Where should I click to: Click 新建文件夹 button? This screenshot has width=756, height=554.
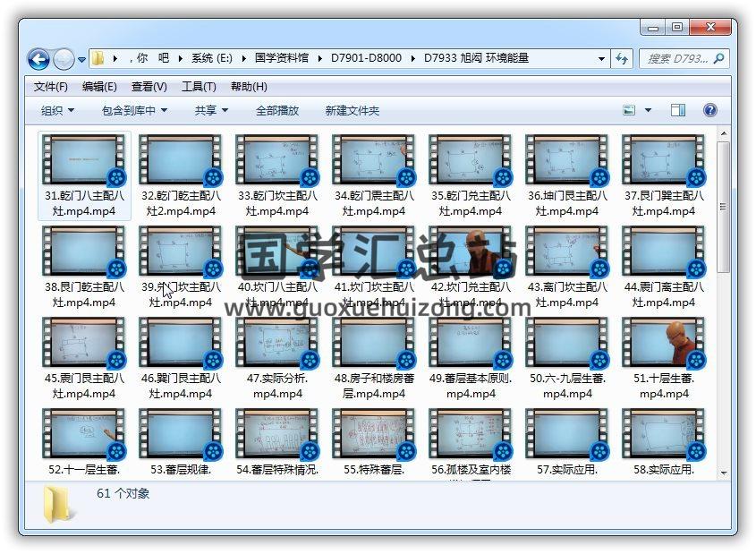point(352,111)
